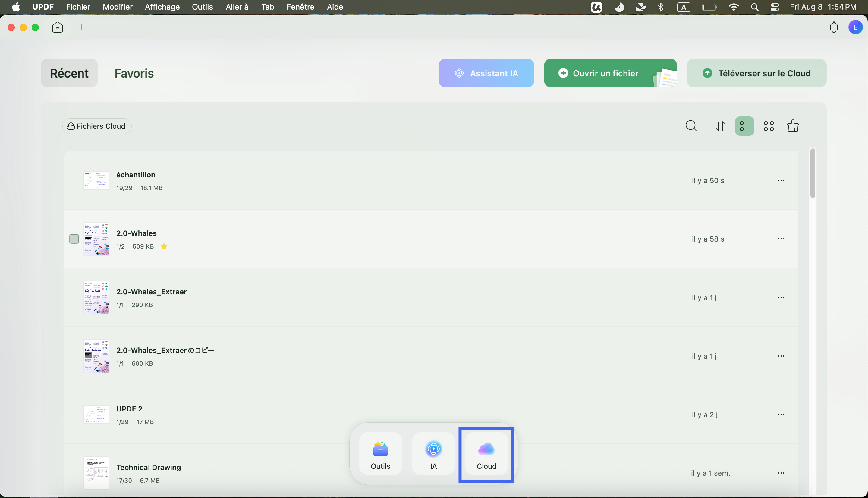Open the notifications bell
Image resolution: width=868 pixels, height=498 pixels.
pos(834,27)
